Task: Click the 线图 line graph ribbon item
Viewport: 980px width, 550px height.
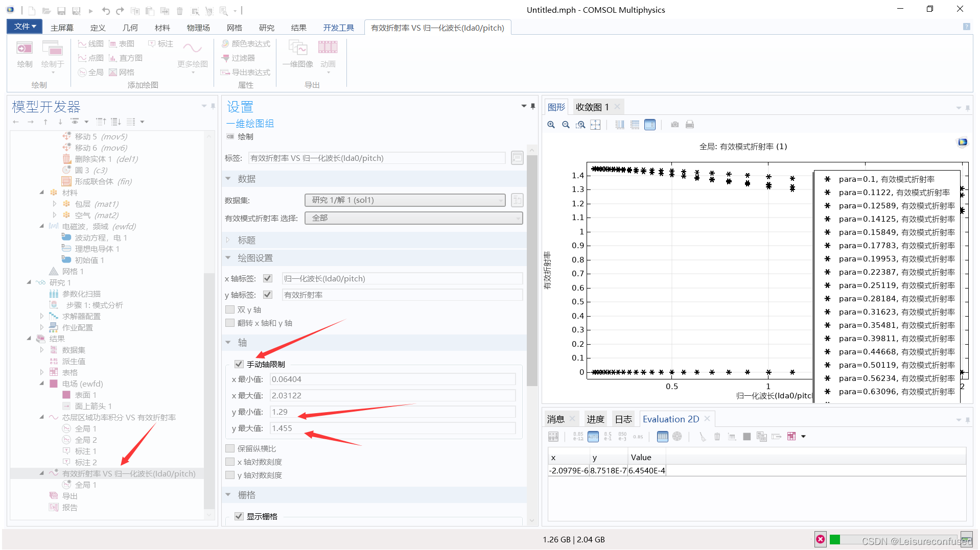Action: click(x=90, y=44)
